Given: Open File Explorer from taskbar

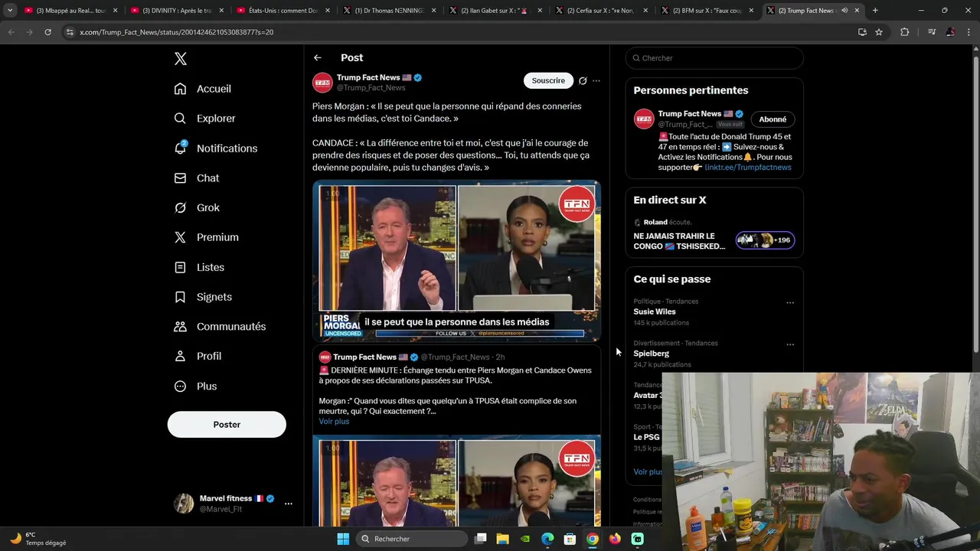Looking at the screenshot, I should click(503, 539).
